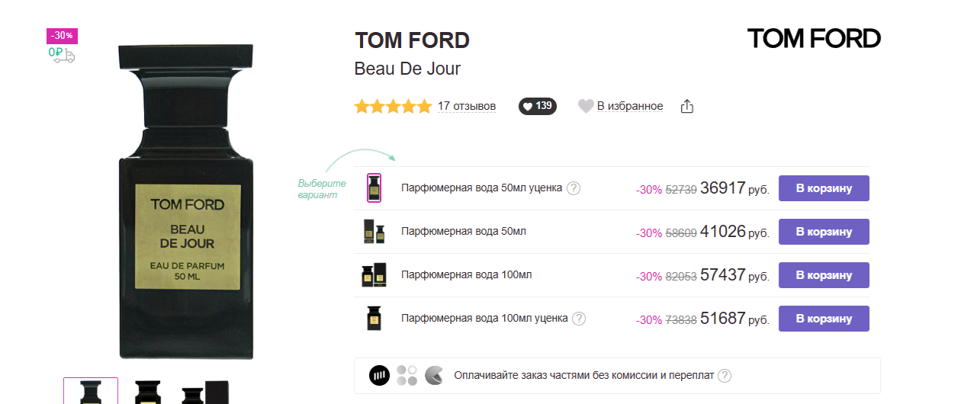The width and height of the screenshot is (980, 404).
Task: Click the black striped installment payment icon
Action: click(379, 375)
